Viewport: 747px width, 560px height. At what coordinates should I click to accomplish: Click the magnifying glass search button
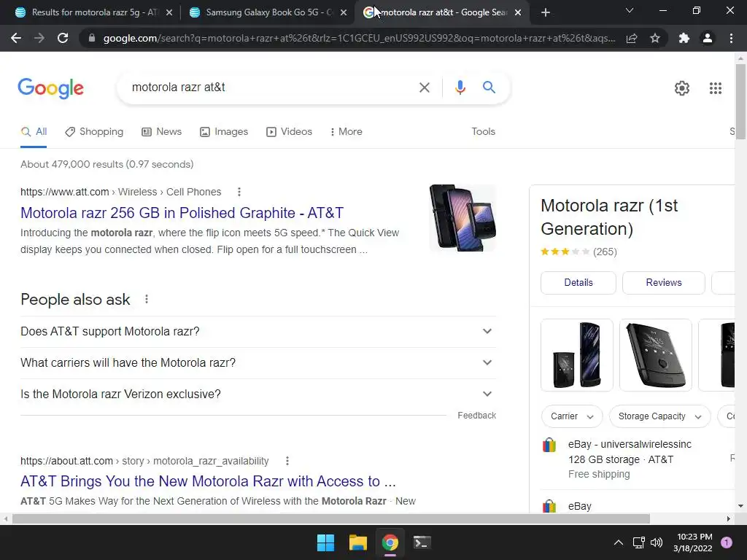[489, 87]
